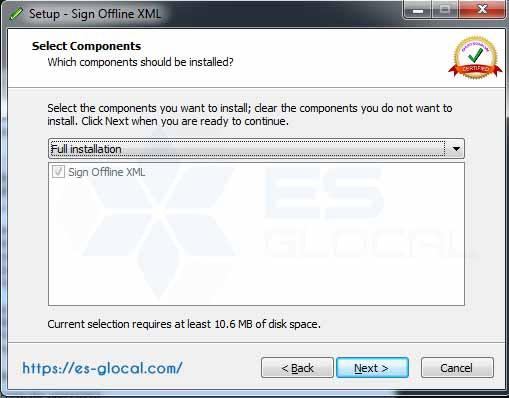Open the Full installation dropdown arrow
The image size is (509, 398).
pos(456,149)
